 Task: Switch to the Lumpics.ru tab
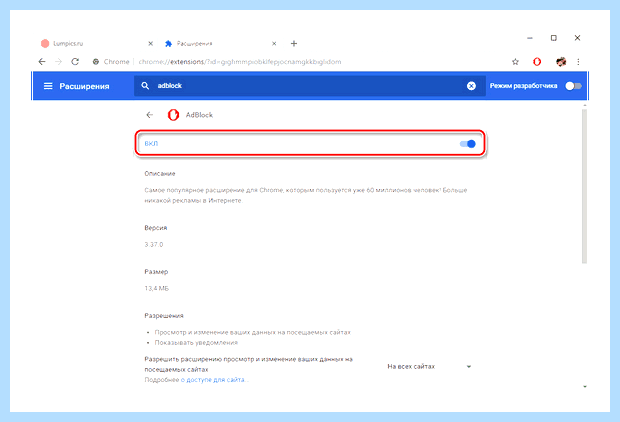pos(95,44)
